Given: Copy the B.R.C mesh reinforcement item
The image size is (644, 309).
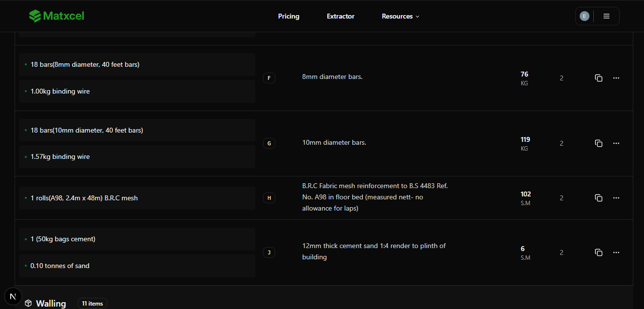Looking at the screenshot, I should (599, 198).
